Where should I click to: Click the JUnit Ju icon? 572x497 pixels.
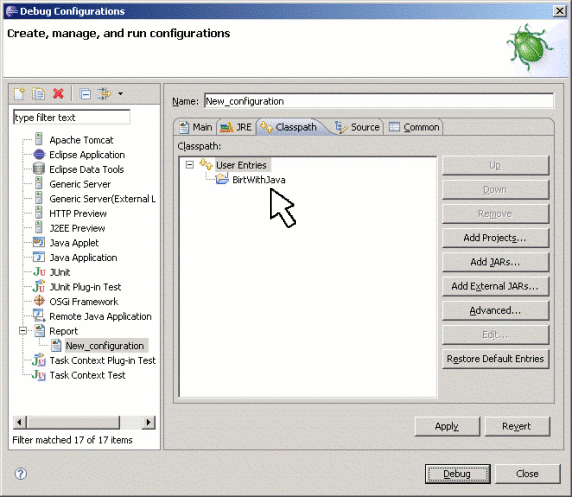click(39, 272)
